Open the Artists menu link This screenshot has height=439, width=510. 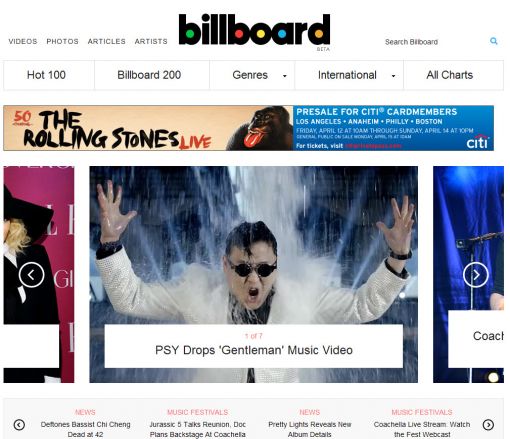(151, 41)
